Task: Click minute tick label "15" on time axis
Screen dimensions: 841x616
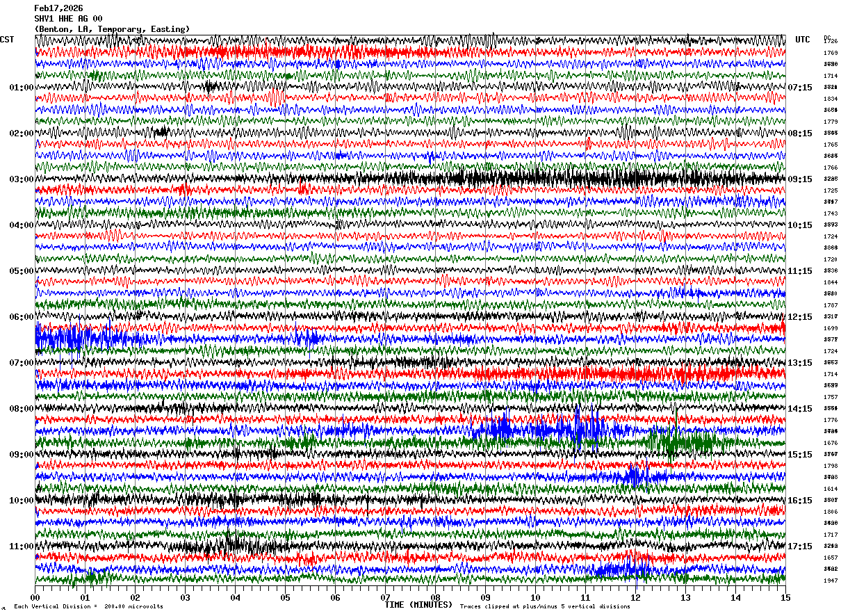Action: tap(785, 597)
